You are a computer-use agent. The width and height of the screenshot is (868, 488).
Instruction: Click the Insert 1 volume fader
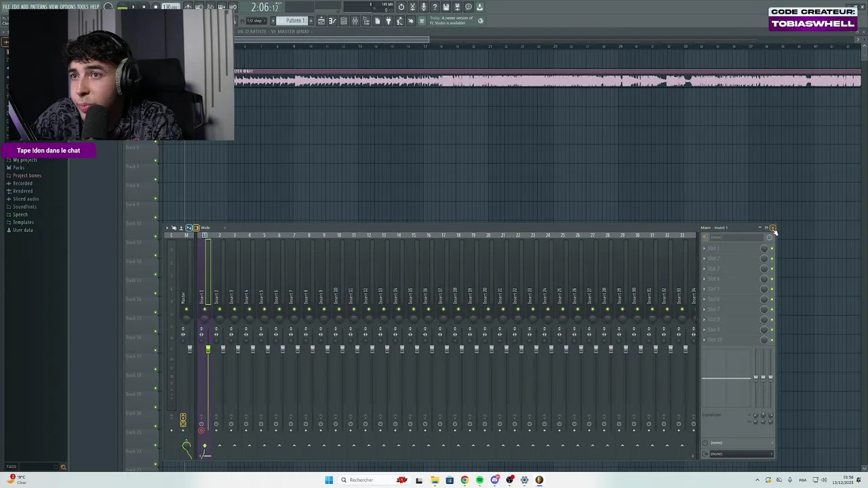[x=208, y=349]
